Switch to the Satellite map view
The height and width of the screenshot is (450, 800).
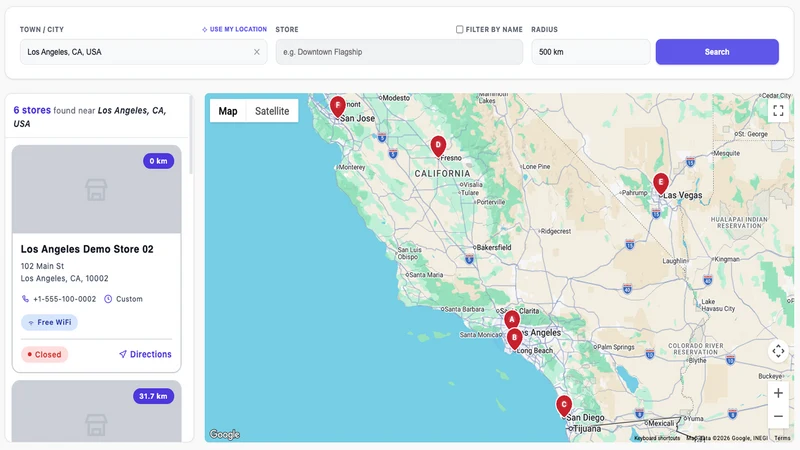point(272,111)
